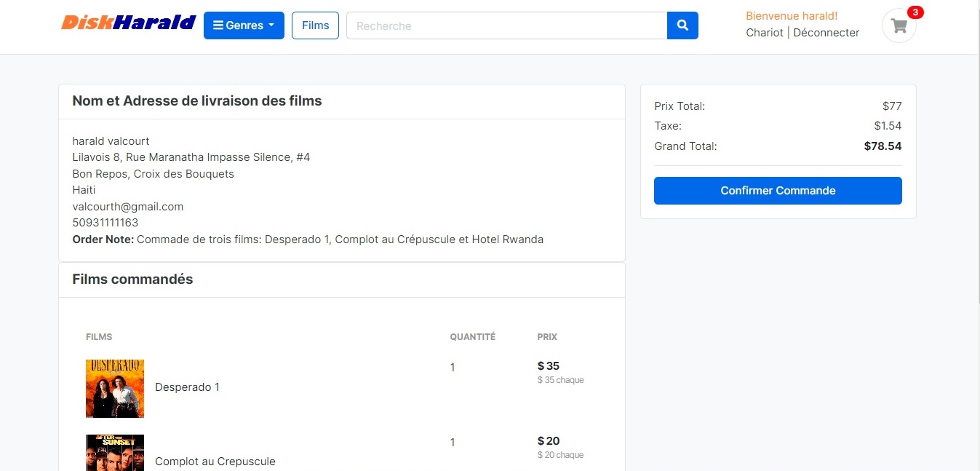Click the Grand Total amount $78.54
980x471 pixels.
(883, 146)
